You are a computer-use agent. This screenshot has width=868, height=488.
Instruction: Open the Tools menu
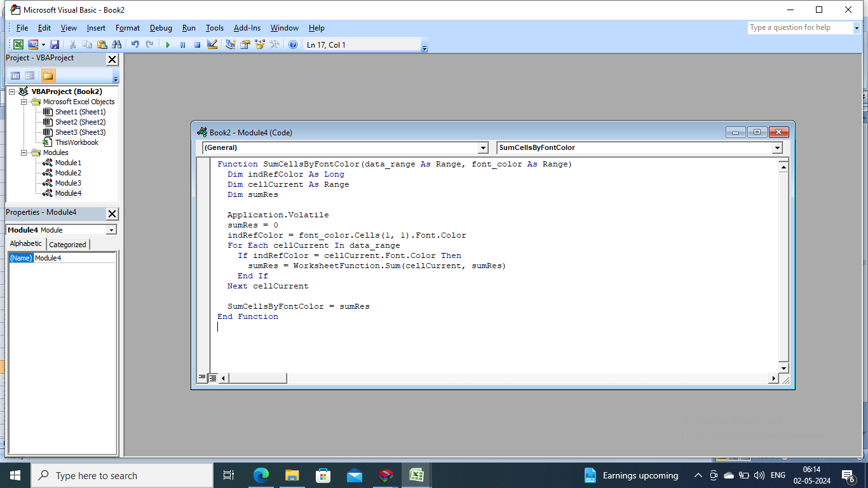point(215,28)
